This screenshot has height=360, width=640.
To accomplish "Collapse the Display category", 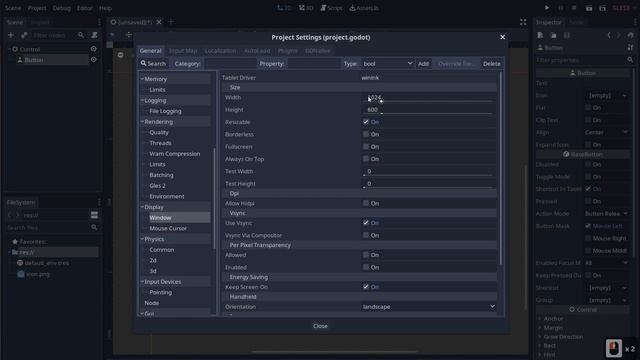I will coord(142,207).
